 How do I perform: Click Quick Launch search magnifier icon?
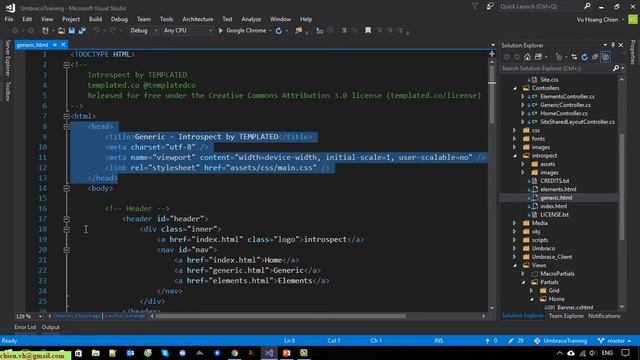coord(587,6)
